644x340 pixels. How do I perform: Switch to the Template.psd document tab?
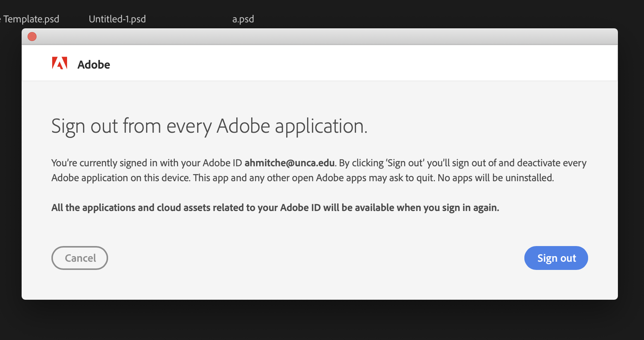31,19
